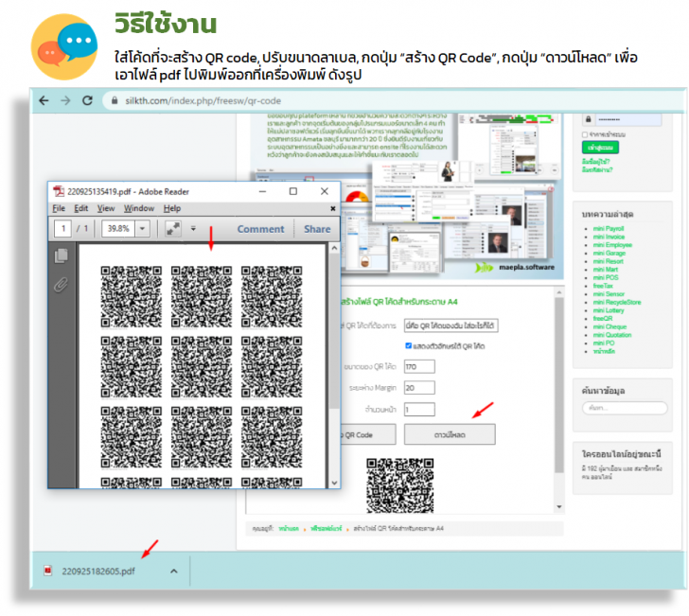Image resolution: width=689 pixels, height=616 pixels.
Task: Click the ดาวน์โหลด download button
Action: (x=450, y=434)
